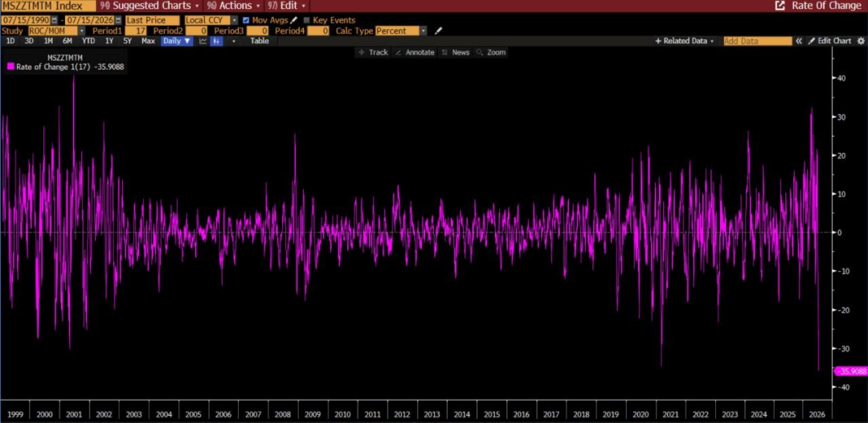
Task: Click pencil icon beside Calc Type
Action: (x=439, y=31)
